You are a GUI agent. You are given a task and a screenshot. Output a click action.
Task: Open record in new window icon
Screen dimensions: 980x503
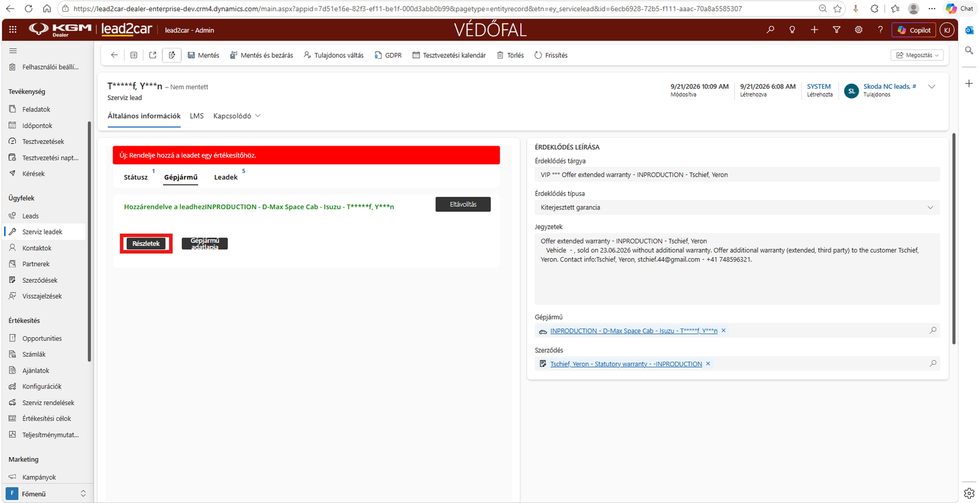tap(153, 55)
